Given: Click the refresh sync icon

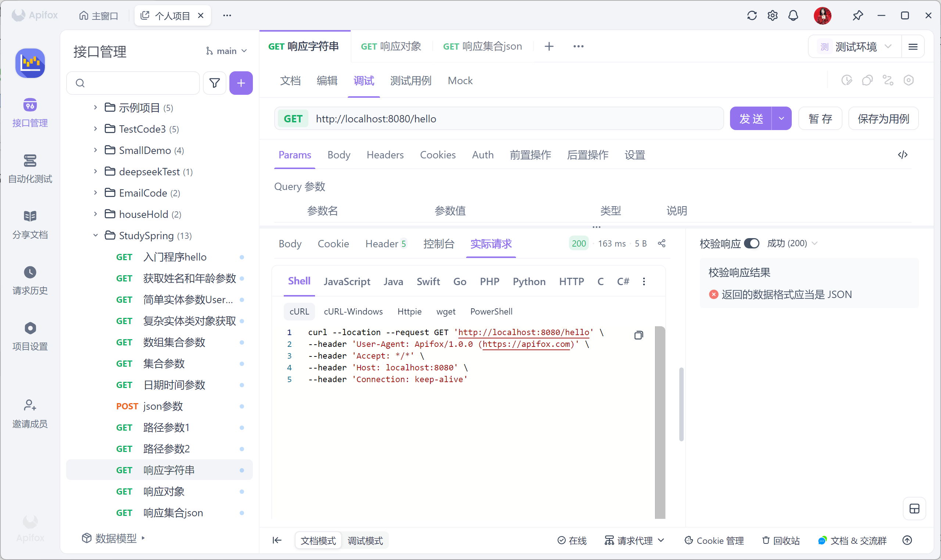Looking at the screenshot, I should (752, 15).
